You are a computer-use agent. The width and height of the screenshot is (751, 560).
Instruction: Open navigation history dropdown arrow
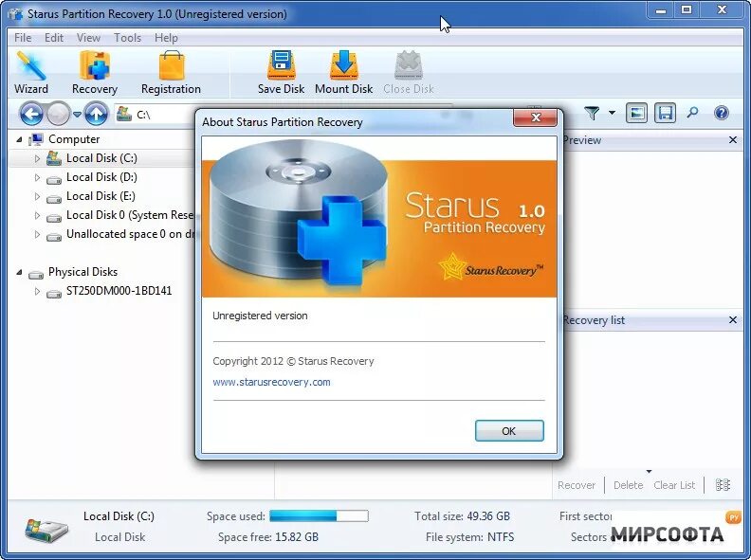[77, 115]
